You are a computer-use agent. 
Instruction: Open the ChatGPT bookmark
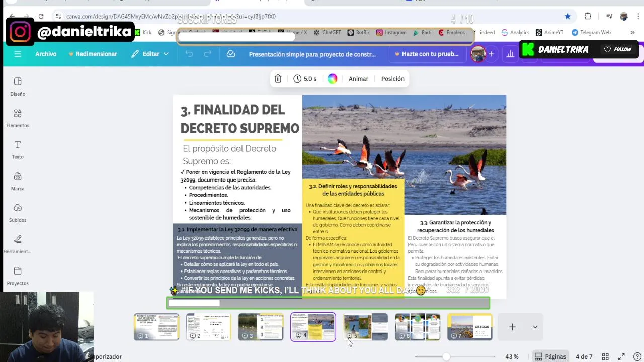click(327, 32)
